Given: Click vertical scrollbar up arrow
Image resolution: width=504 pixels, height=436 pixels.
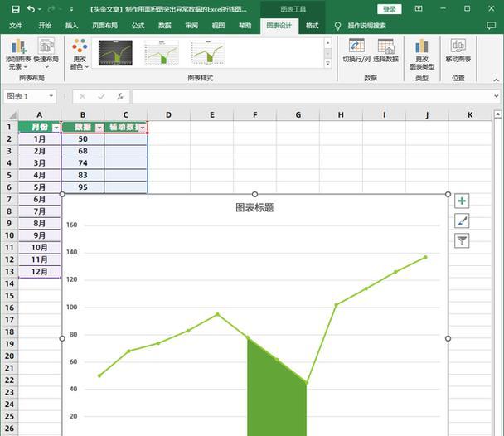Looking at the screenshot, I should tap(497, 114).
